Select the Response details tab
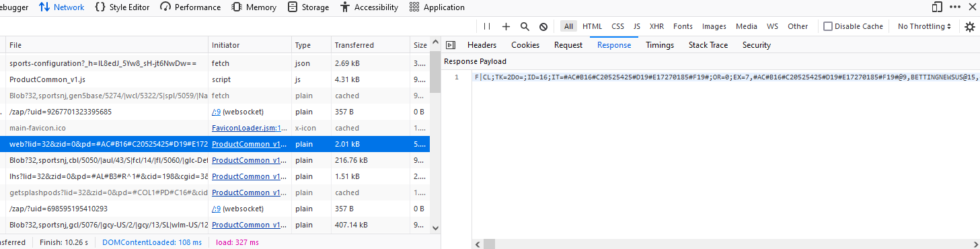The width and height of the screenshot is (980, 249). tap(614, 45)
